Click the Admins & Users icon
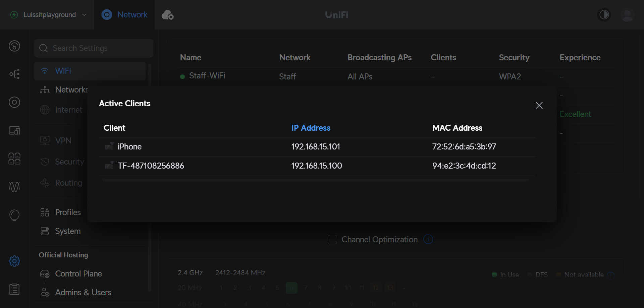This screenshot has height=308, width=644. [x=45, y=293]
